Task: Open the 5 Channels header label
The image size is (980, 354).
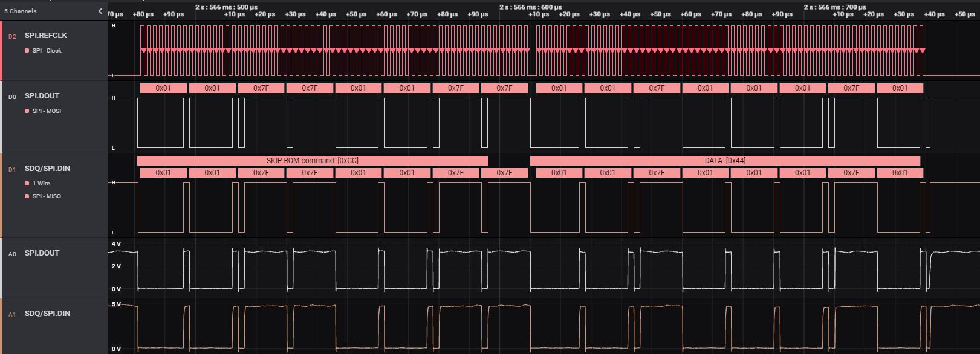Action: coord(21,11)
